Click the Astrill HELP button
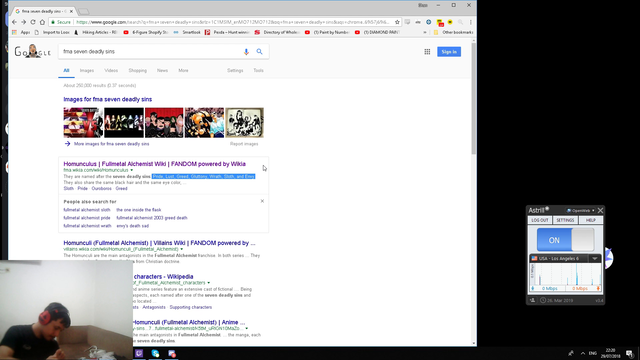Viewport: 640px width, 360px height. click(591, 220)
